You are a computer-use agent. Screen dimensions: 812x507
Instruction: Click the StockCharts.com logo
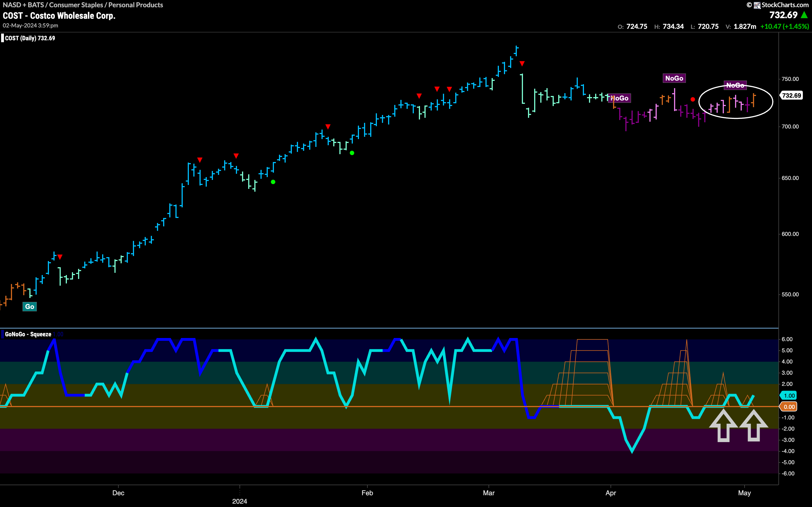coord(778,5)
